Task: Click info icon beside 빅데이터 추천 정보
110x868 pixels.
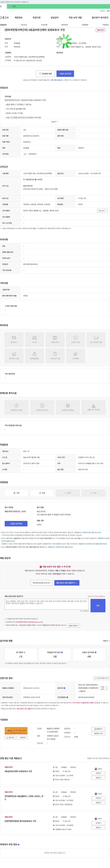Action: click(x=19, y=844)
